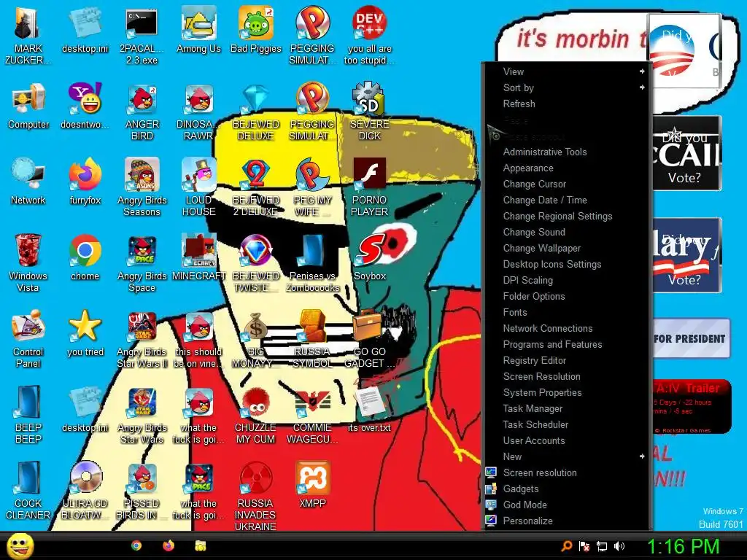Open Administrative Tools from context menu
Image resolution: width=747 pixels, height=560 pixels.
pos(566,152)
